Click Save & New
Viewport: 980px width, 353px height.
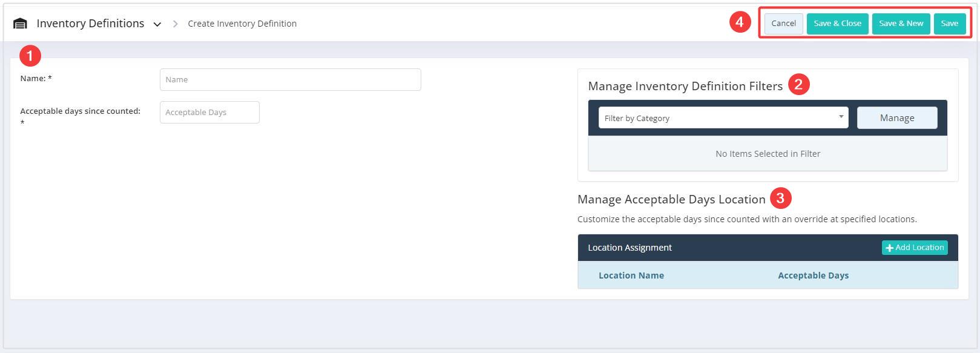point(901,24)
